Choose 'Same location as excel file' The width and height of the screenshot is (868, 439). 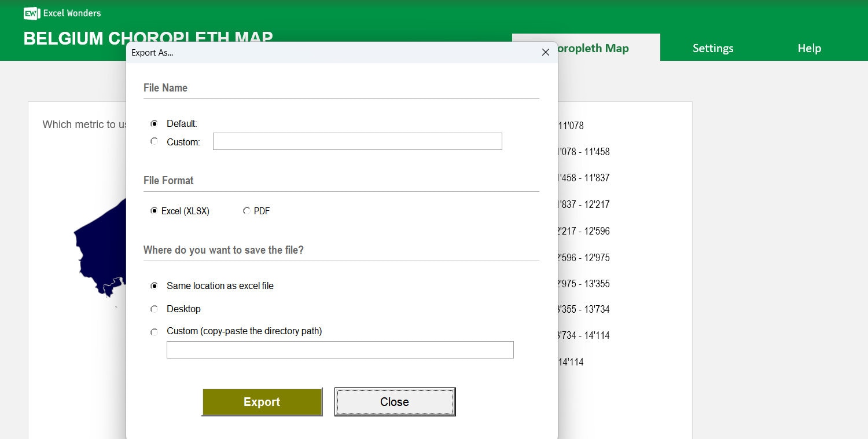155,286
